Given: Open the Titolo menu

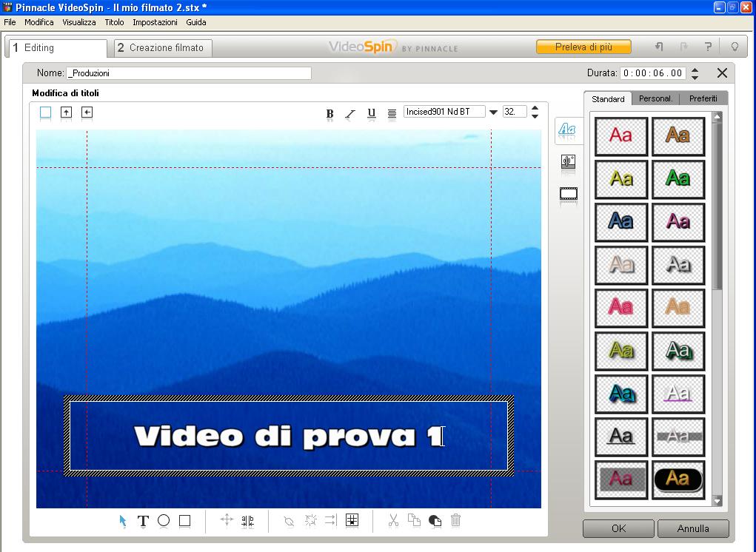Looking at the screenshot, I should (x=114, y=22).
